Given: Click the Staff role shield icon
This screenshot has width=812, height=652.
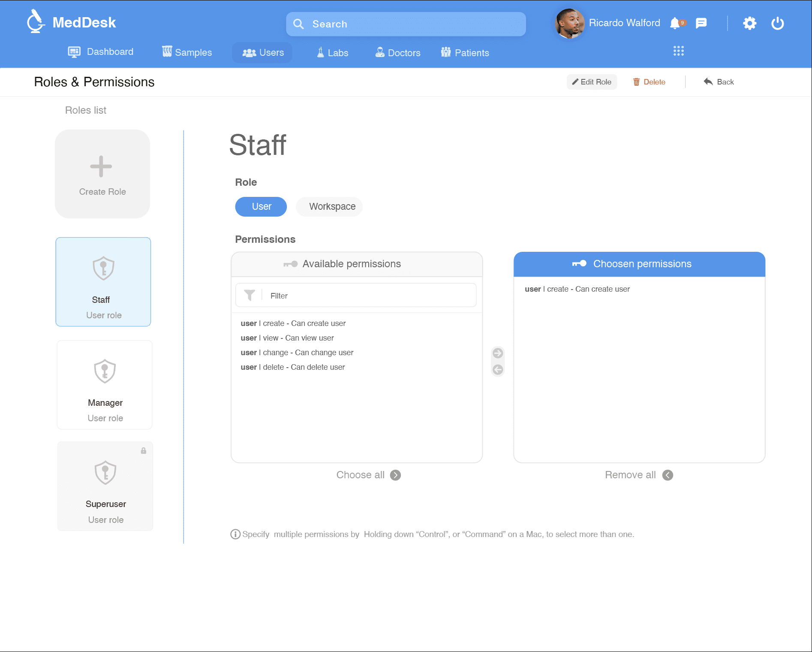Looking at the screenshot, I should (x=103, y=268).
